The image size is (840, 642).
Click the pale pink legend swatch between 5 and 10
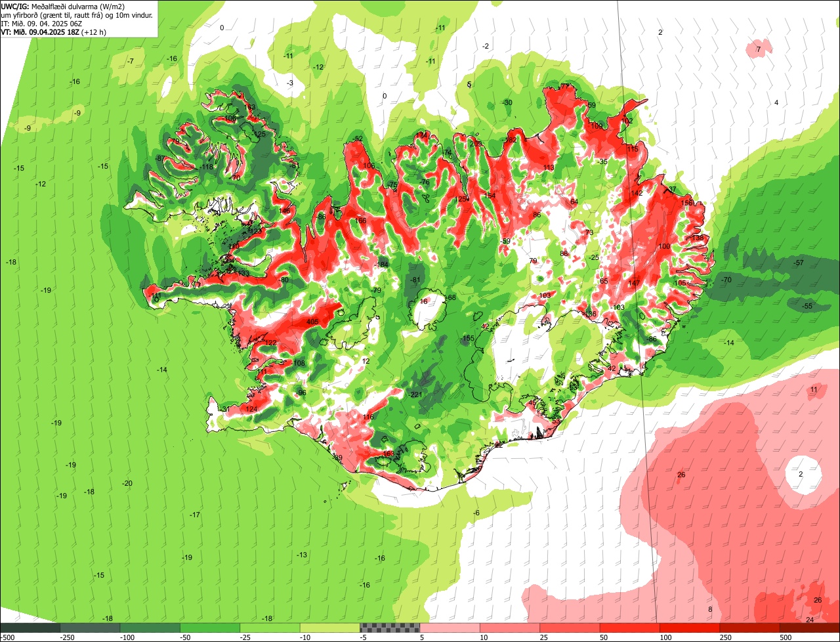pyautogui.click(x=450, y=628)
